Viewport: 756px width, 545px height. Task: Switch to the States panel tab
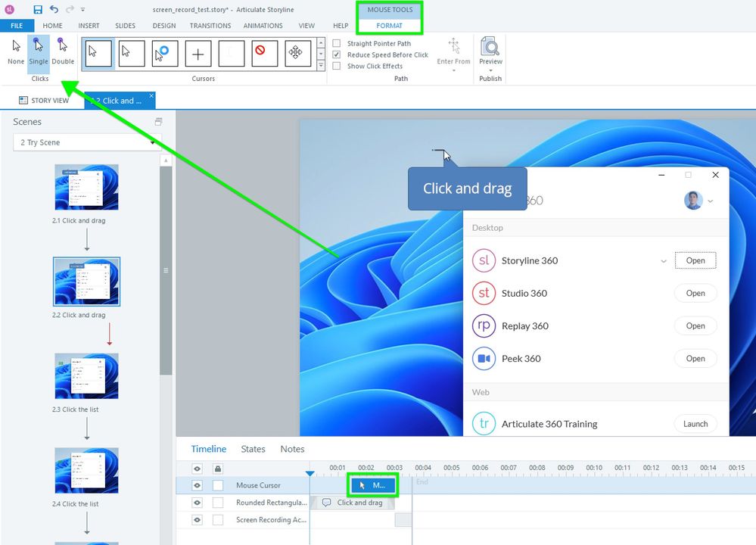(x=253, y=449)
